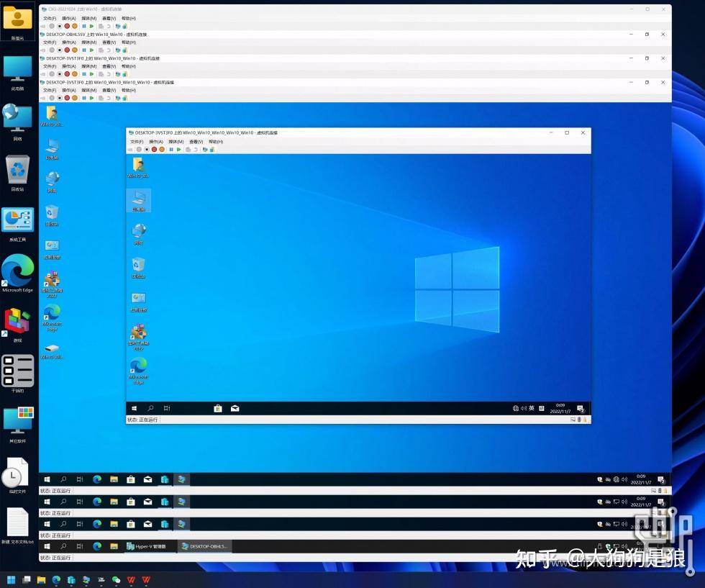Image resolution: width=705 pixels, height=588 pixels.
Task: Open Edge browser on host Windows 11 taskbar
Action: coord(56,580)
